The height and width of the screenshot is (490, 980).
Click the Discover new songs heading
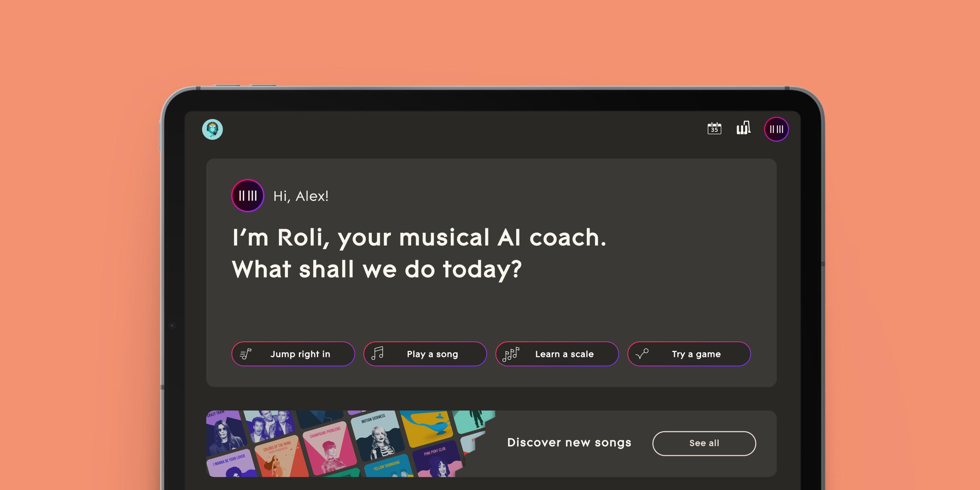569,443
